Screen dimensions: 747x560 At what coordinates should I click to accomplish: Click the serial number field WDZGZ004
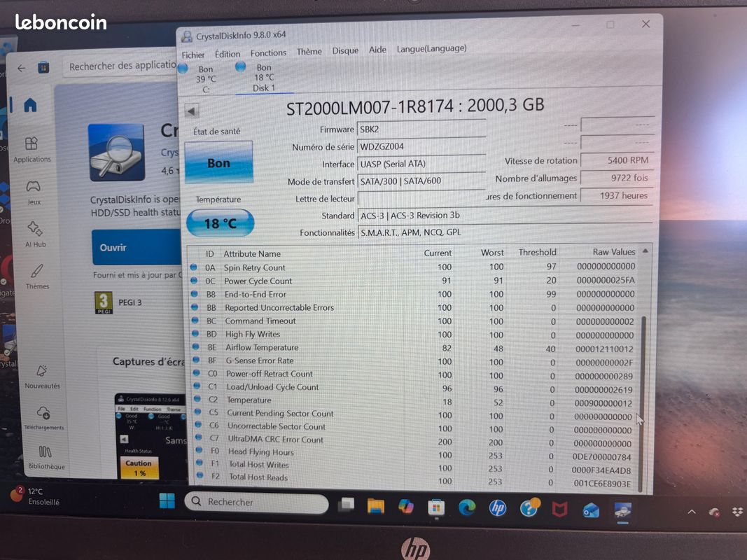pos(421,146)
